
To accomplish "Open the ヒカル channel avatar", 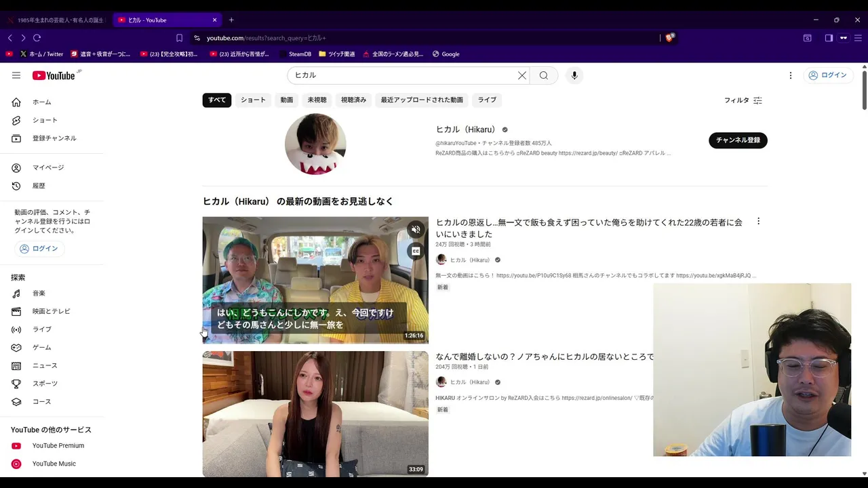I will (315, 144).
